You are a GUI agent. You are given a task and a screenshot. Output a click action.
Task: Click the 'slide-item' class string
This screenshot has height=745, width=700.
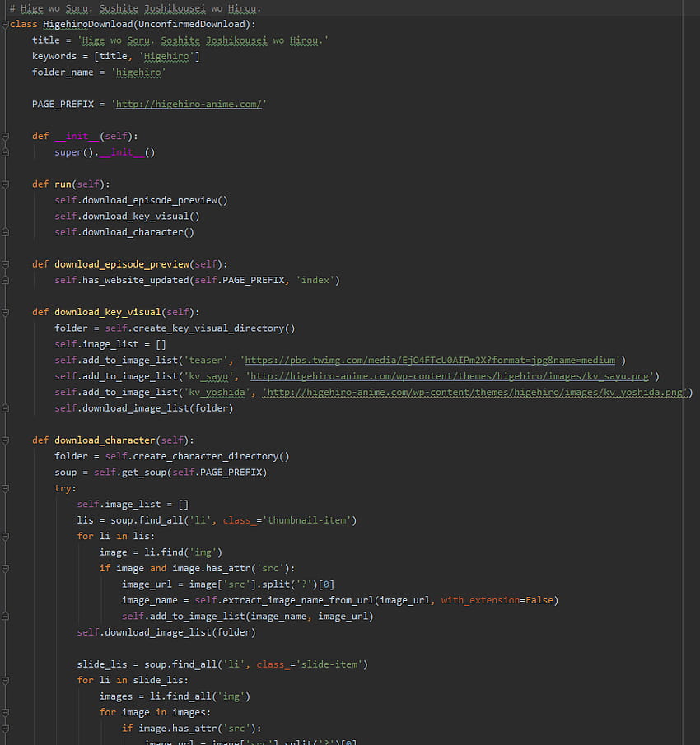[x=329, y=664]
